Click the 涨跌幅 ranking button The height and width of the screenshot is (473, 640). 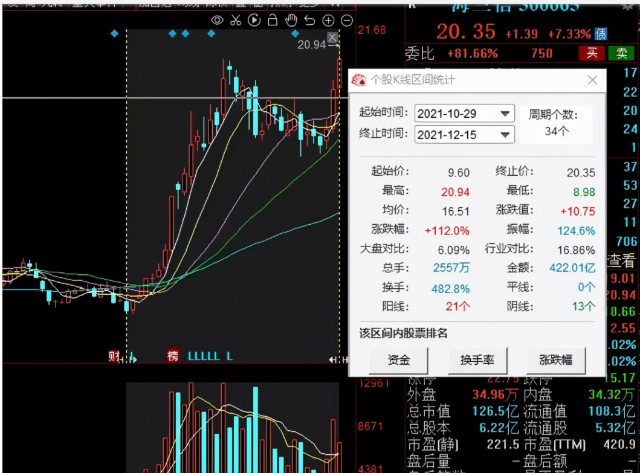tap(556, 360)
